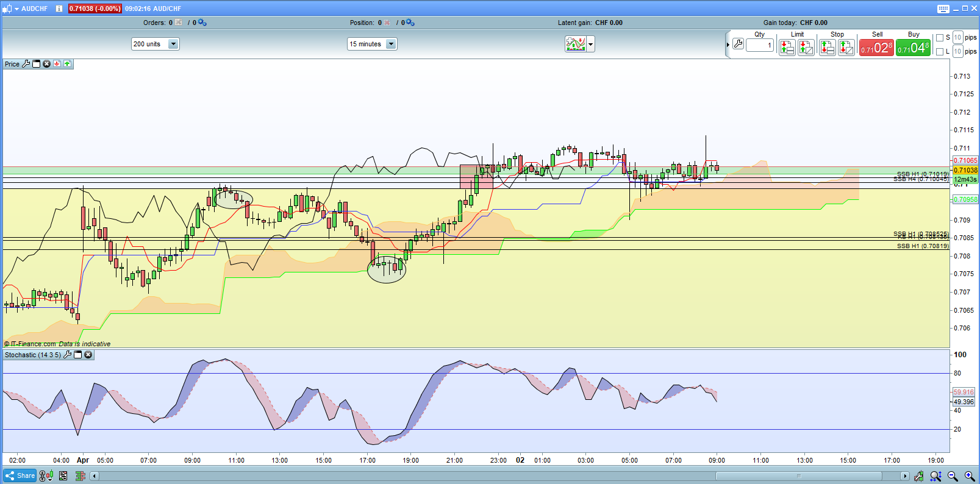The image size is (980, 484).
Task: Open the list icon in bottom toolbar
Action: point(63,476)
